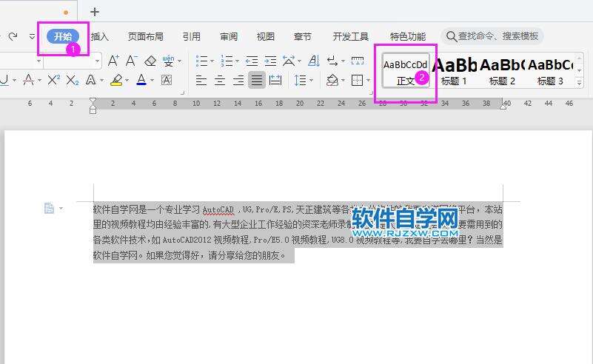593x364 pixels.
Task: Click the paragraph layout icon beside text
Action: coord(49,209)
